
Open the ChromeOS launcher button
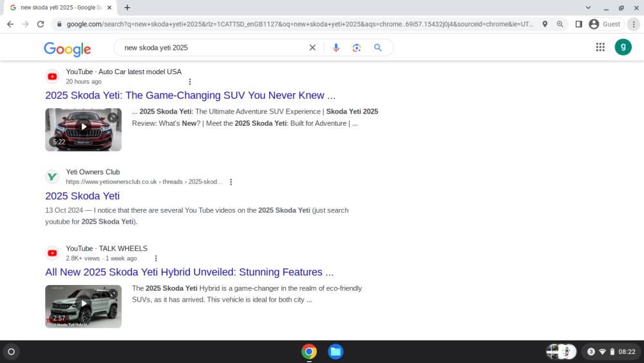pyautogui.click(x=11, y=352)
